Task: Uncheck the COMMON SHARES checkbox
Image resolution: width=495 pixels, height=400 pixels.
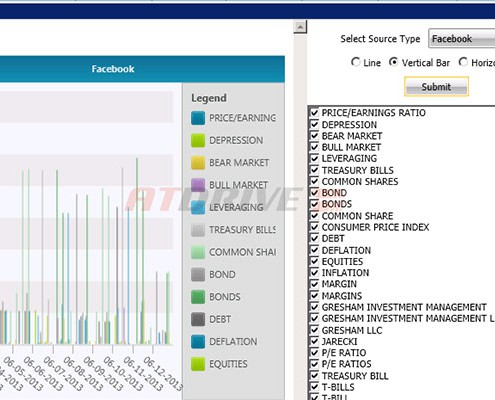Action: (x=314, y=181)
